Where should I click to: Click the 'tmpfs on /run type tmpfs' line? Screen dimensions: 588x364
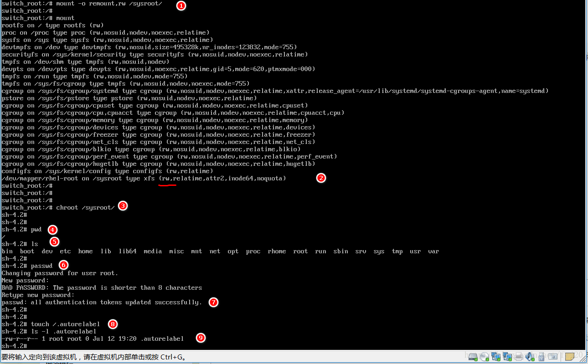coord(95,77)
